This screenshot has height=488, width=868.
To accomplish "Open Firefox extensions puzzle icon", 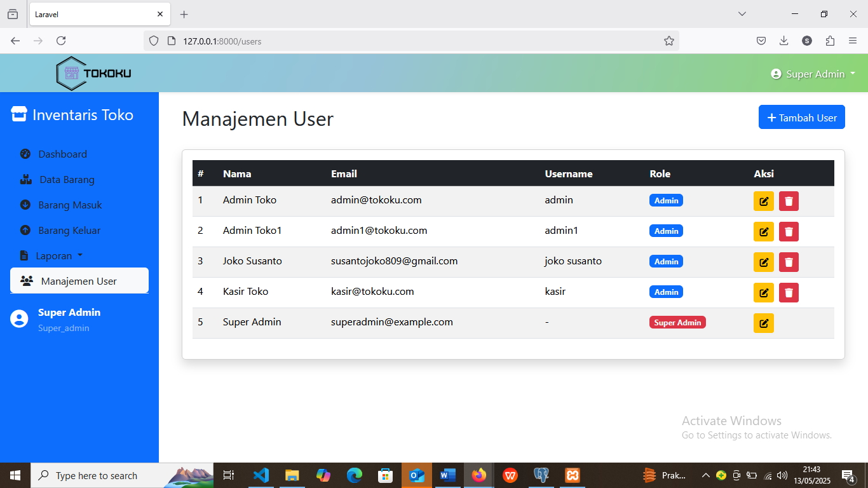I will [x=830, y=41].
